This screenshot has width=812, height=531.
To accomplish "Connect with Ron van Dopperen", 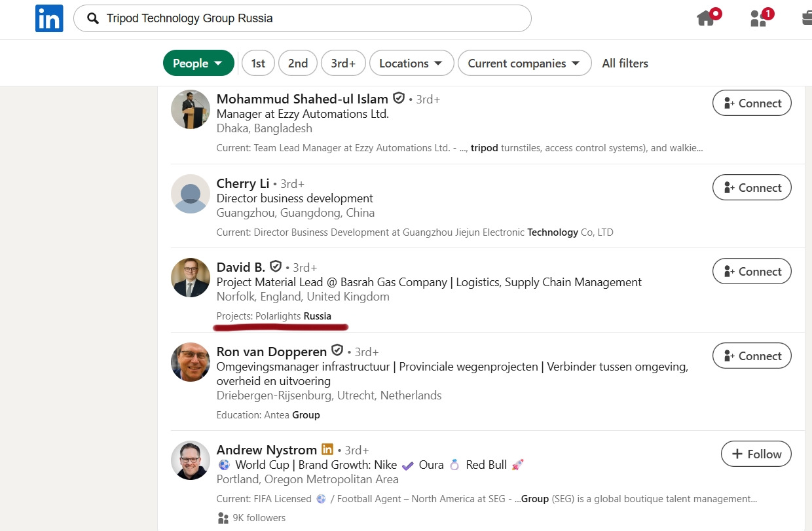I will (752, 356).
